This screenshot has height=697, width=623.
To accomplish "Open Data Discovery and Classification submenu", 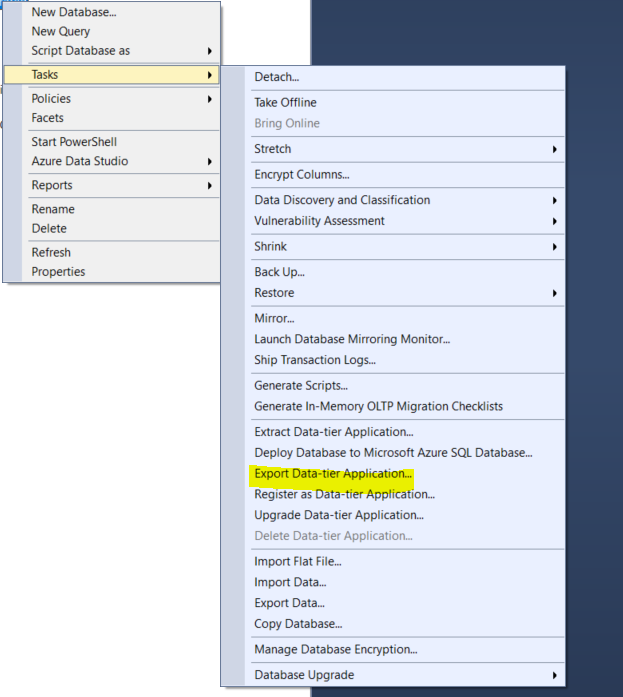I will click(x=393, y=200).
